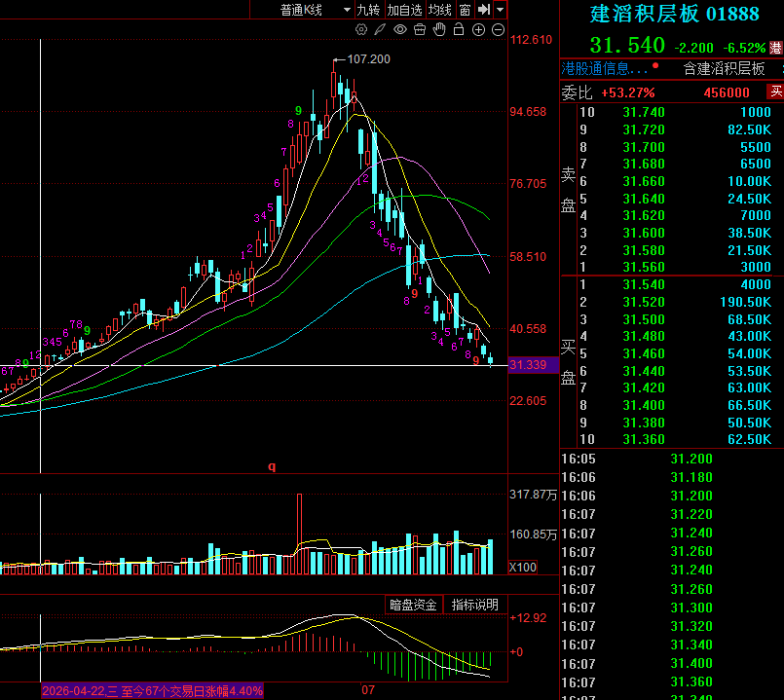This screenshot has height=700, width=784.
Task: Expand the toolbar's far-right dropdown arrow
Action: [501, 10]
